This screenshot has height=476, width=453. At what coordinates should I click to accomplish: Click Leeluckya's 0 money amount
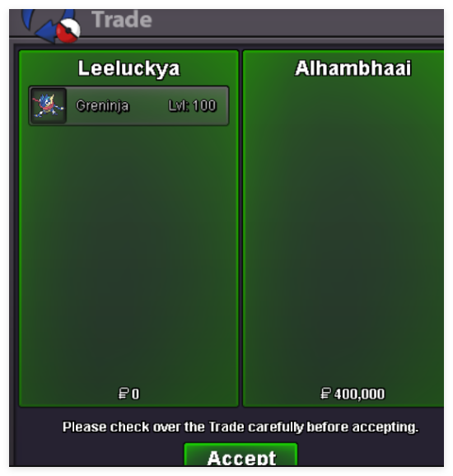pyautogui.click(x=135, y=394)
